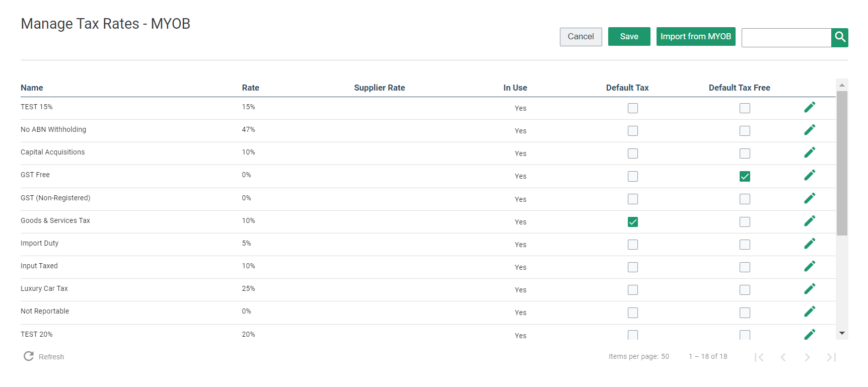
Task: Uncheck Default Tax Free for GST Free
Action: 745,176
